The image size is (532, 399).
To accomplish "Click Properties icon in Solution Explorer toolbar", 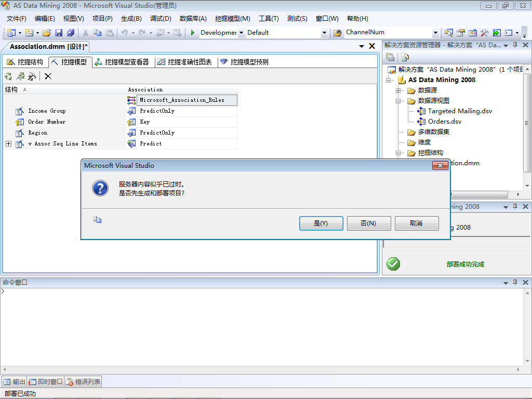I will coord(390,57).
